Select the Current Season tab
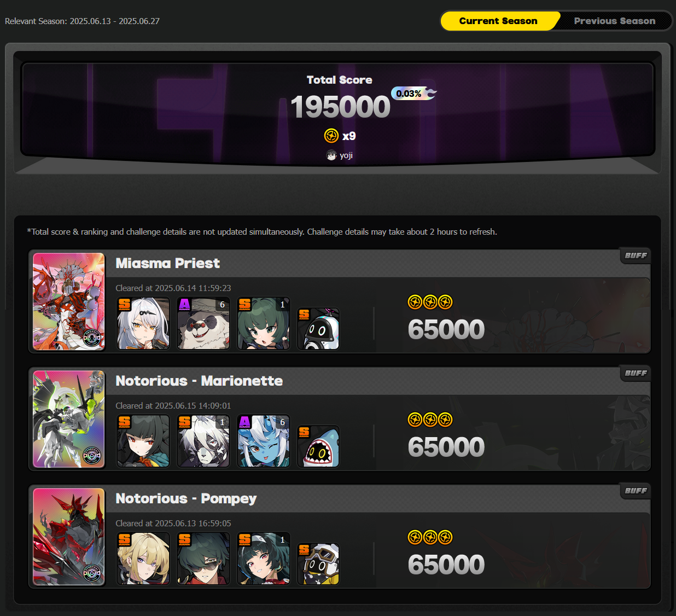Viewport: 676px width, 616px height. [x=498, y=21]
